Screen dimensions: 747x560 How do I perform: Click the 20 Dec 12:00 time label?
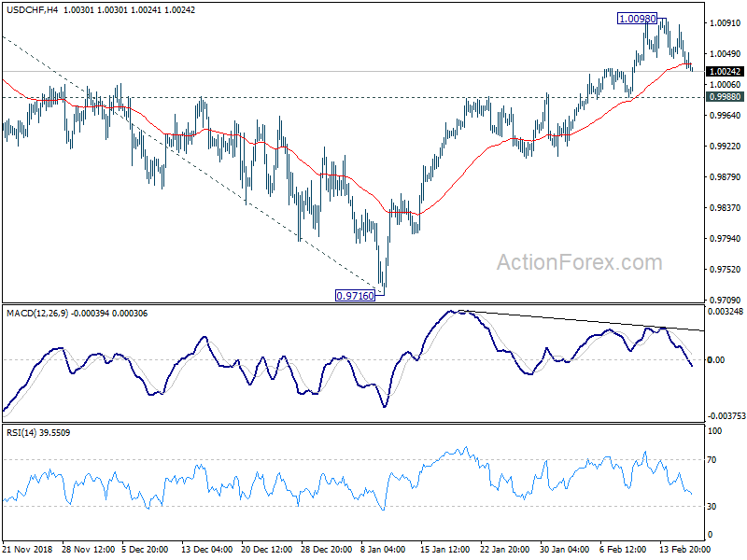click(x=267, y=549)
